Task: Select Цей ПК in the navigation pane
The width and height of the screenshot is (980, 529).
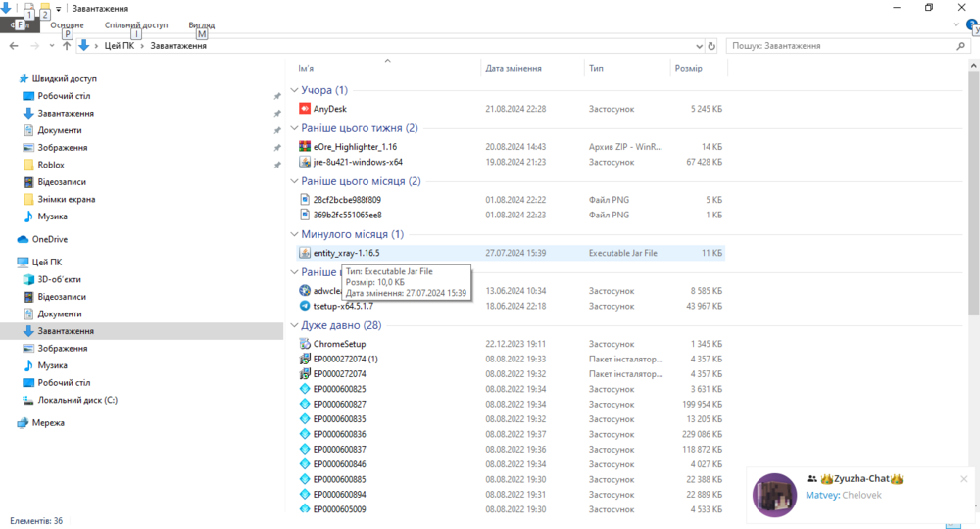Action: (47, 263)
